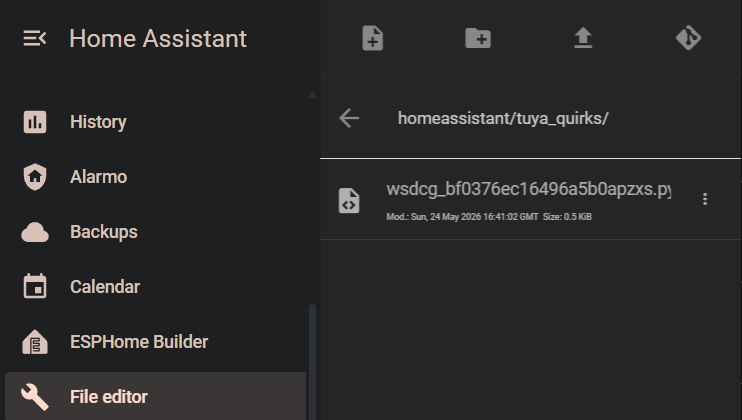Click the sidebar scrollbar thumb
Screen dimensions: 742x420
[312, 362]
